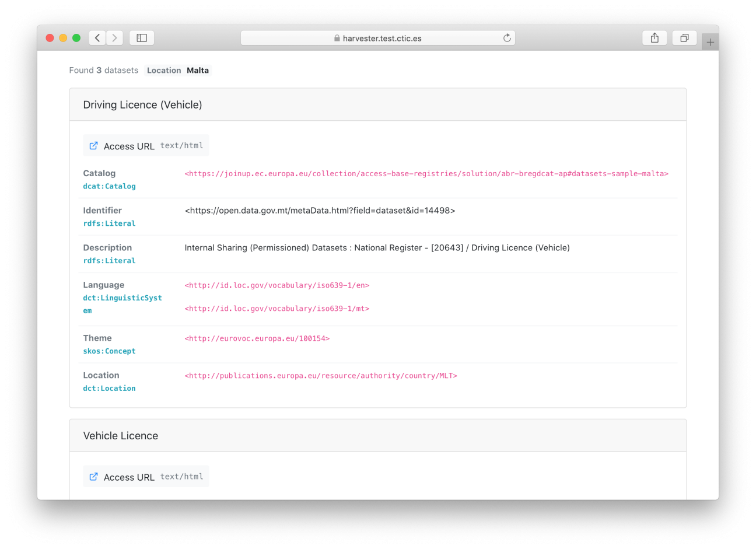The image size is (756, 549).
Task: Open the country/MLT location link
Action: pos(321,376)
